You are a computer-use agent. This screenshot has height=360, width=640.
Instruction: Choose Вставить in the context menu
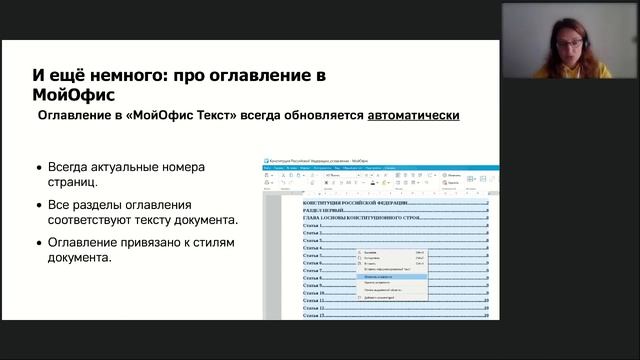[392, 264]
